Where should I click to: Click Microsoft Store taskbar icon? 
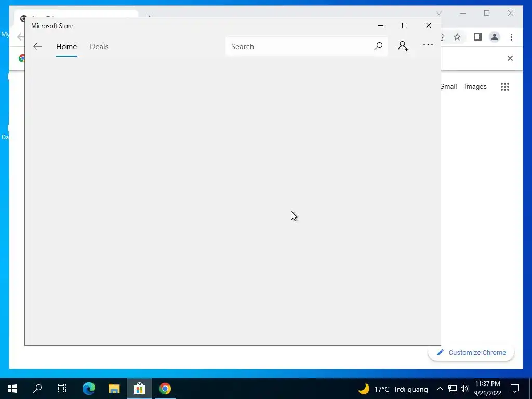[x=139, y=389]
